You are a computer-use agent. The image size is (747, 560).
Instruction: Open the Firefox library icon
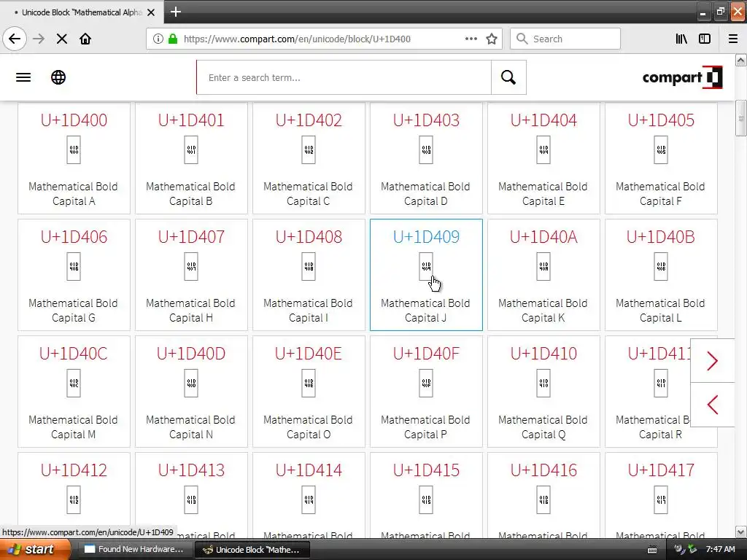coord(681,39)
